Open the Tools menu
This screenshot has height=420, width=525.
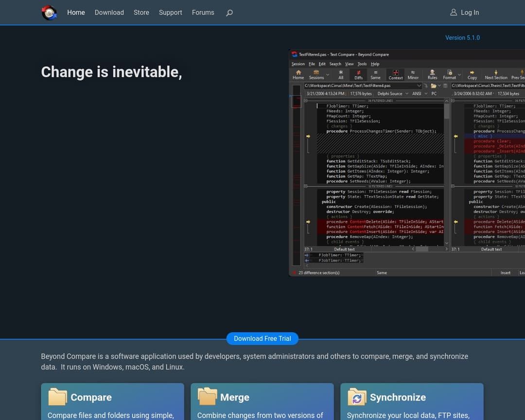pyautogui.click(x=362, y=64)
